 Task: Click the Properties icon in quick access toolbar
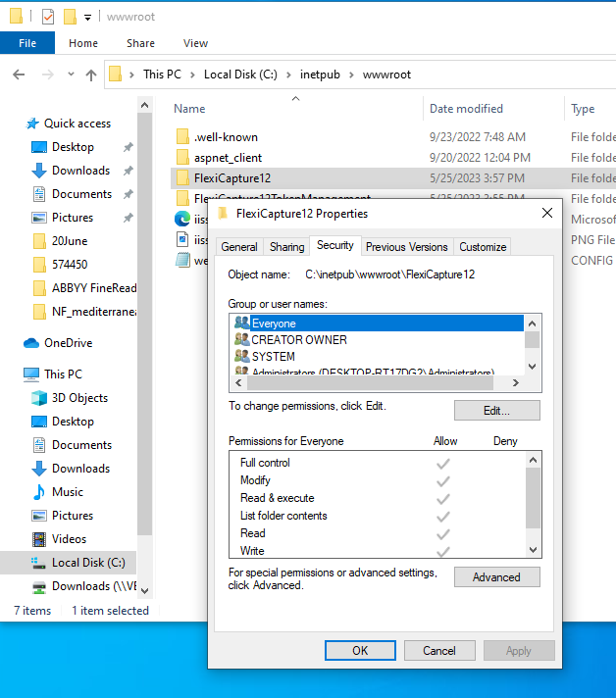click(x=48, y=17)
